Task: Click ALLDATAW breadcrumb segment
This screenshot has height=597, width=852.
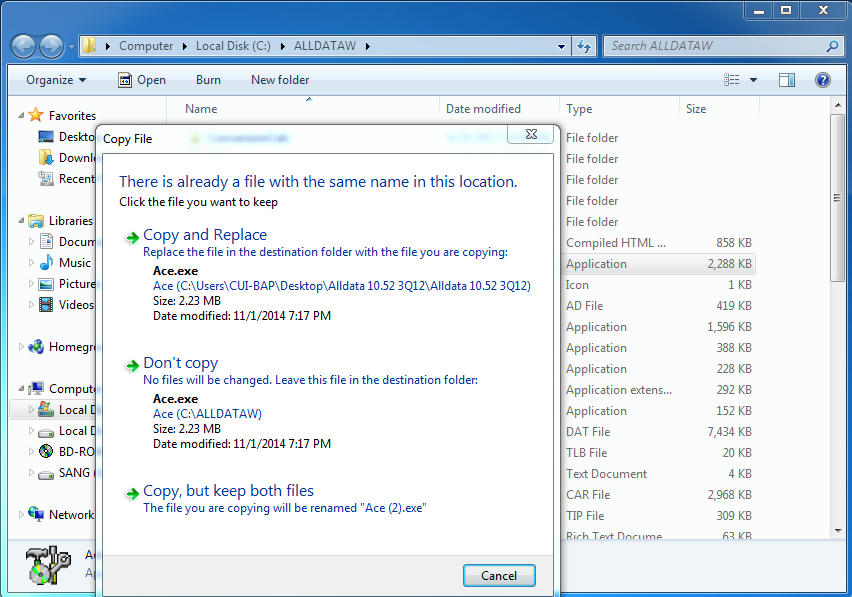Action: tap(325, 46)
